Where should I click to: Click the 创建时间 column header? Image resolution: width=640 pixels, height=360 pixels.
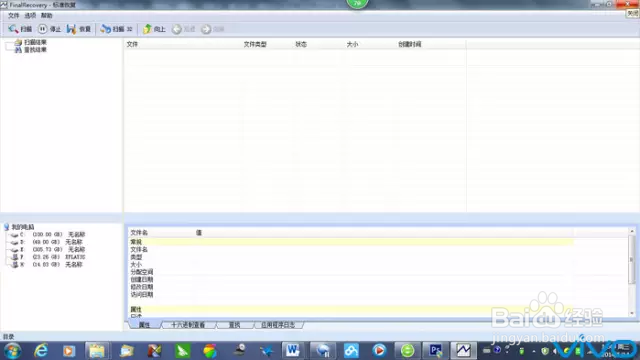point(409,44)
